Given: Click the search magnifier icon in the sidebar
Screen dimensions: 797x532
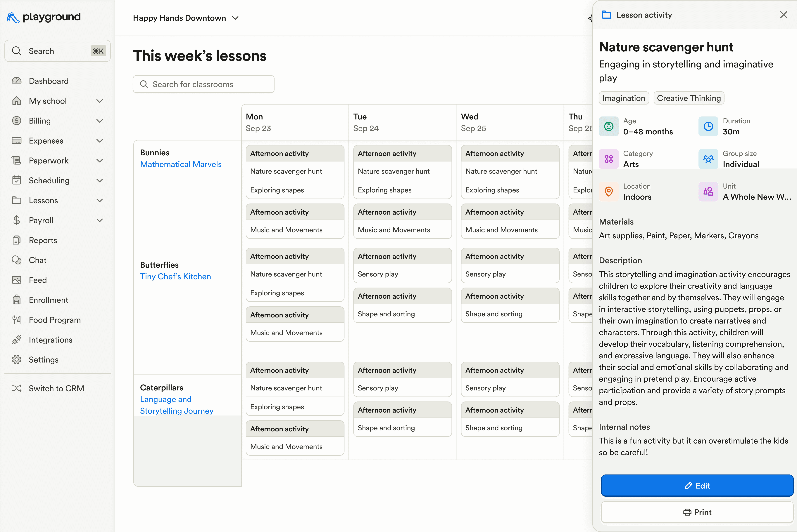Looking at the screenshot, I should point(17,51).
